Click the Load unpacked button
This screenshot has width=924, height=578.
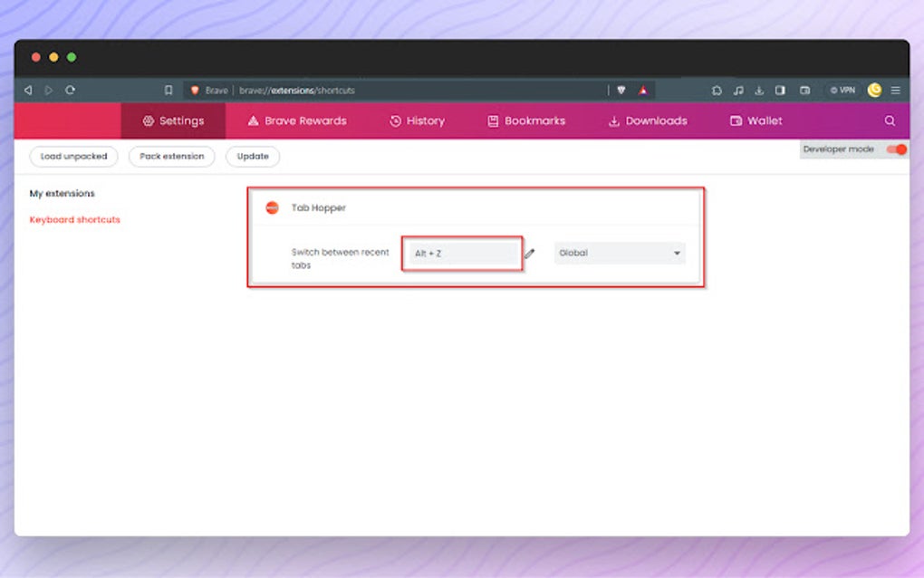coord(73,156)
